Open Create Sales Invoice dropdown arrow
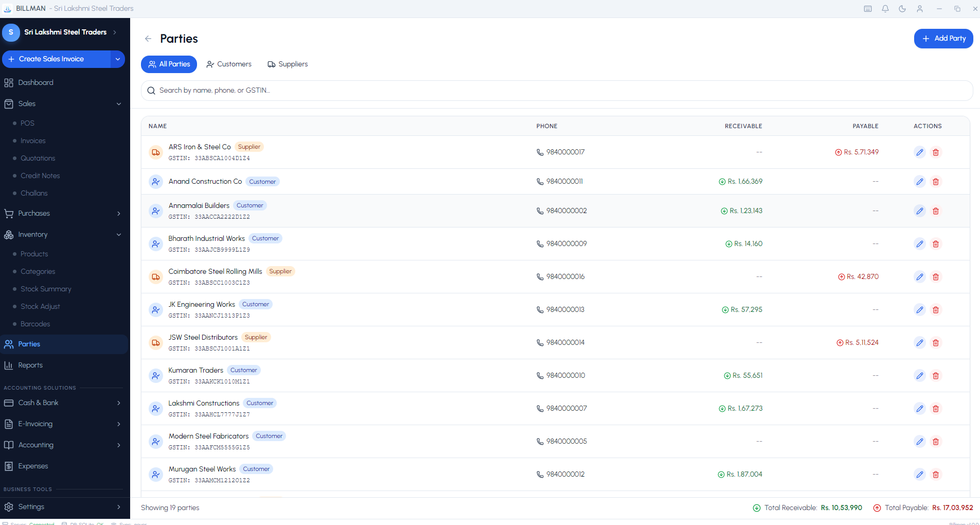The height and width of the screenshot is (525, 980). (x=118, y=59)
